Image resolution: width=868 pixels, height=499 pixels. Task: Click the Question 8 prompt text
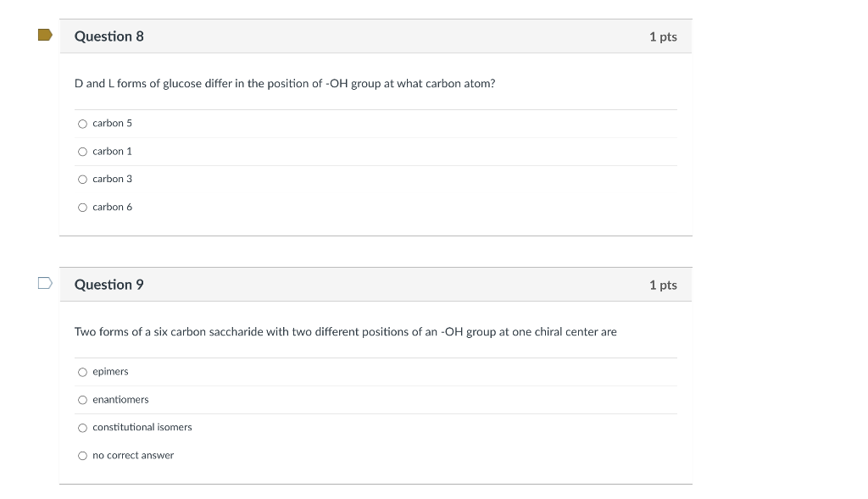pos(285,83)
